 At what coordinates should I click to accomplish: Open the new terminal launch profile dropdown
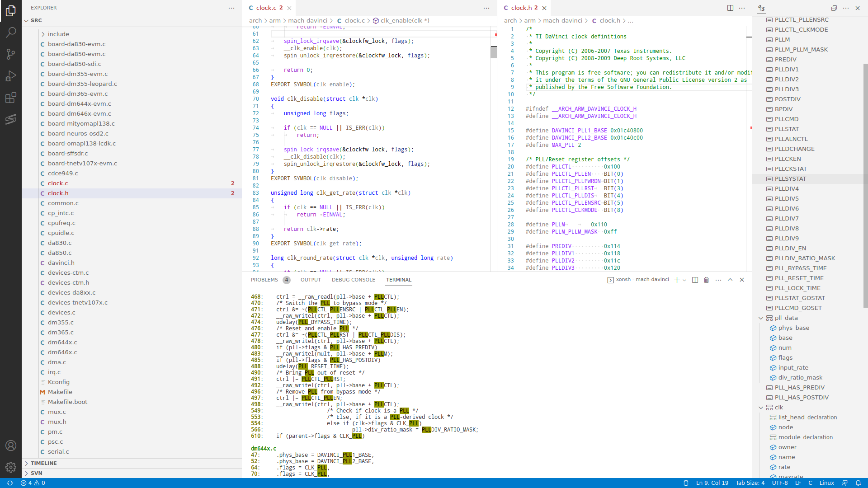684,280
